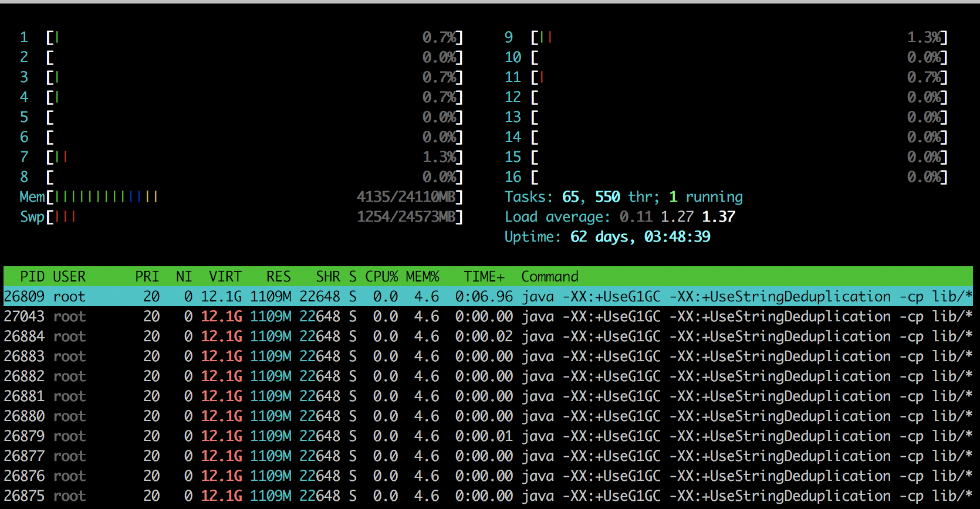Click the TIME+ column header
This screenshot has width=980, height=509.
tap(484, 277)
